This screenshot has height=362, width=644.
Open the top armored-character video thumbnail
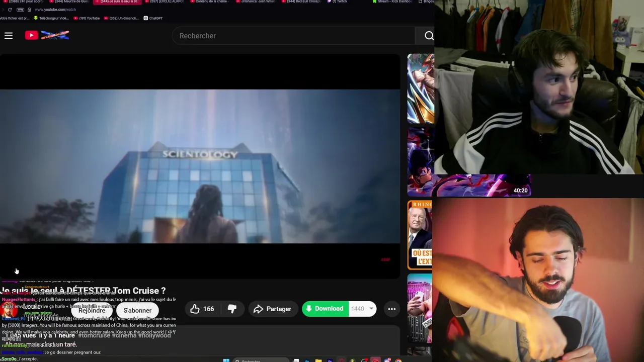421,88
